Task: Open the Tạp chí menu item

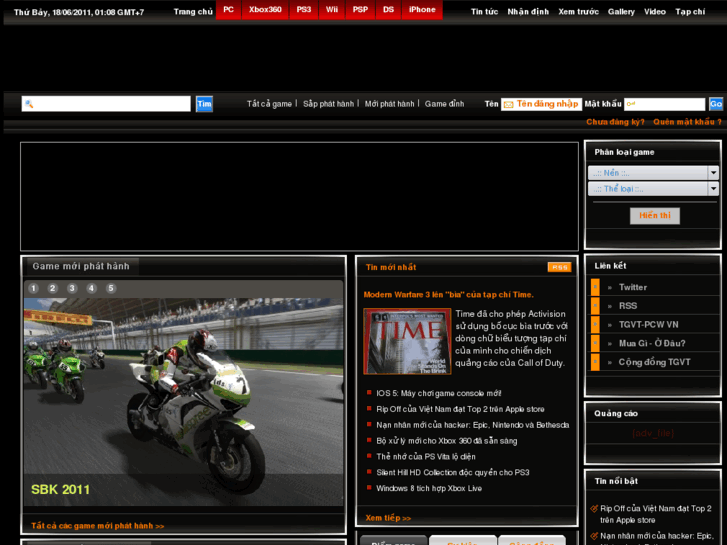Action: click(x=690, y=12)
